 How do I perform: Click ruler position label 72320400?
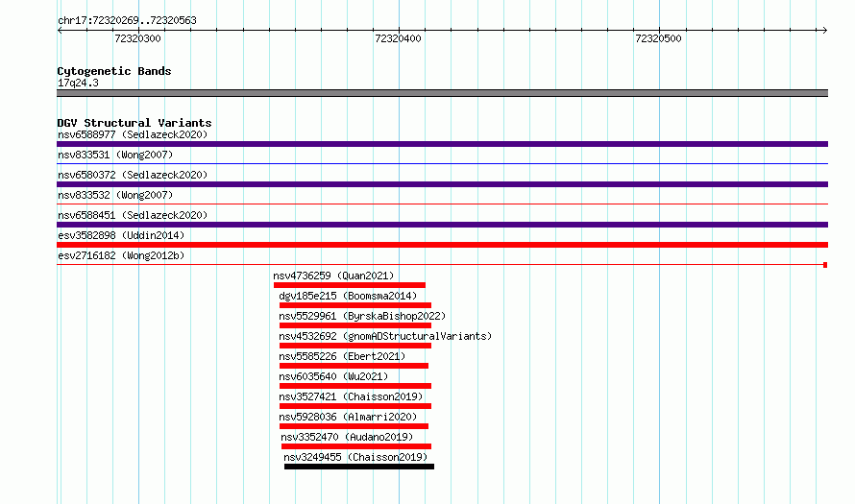[398, 38]
